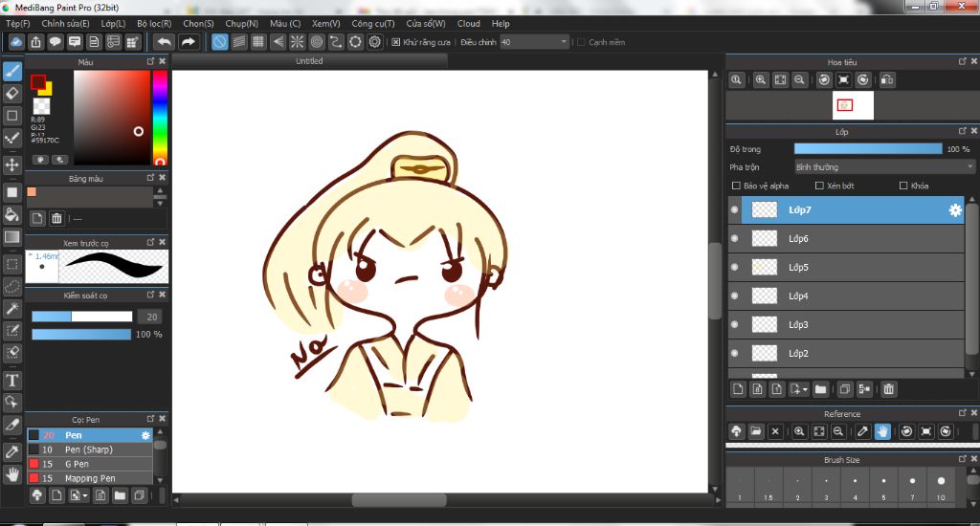
Task: Click the orange palette swatch
Action: pyautogui.click(x=32, y=192)
